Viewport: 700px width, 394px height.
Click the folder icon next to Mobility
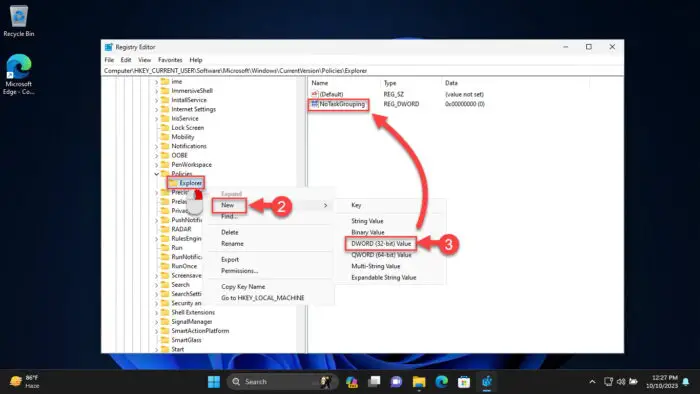pyautogui.click(x=165, y=137)
